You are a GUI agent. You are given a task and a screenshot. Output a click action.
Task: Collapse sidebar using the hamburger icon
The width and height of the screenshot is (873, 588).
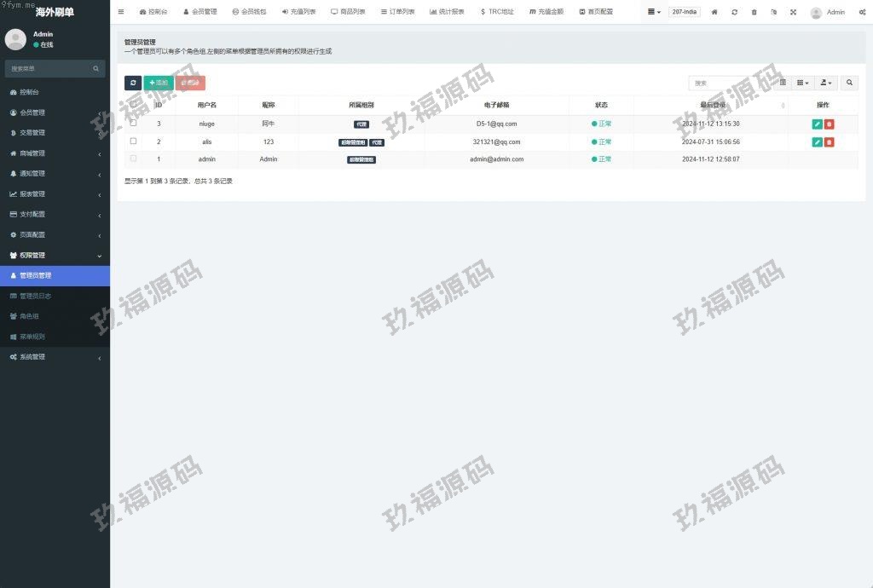pos(121,12)
